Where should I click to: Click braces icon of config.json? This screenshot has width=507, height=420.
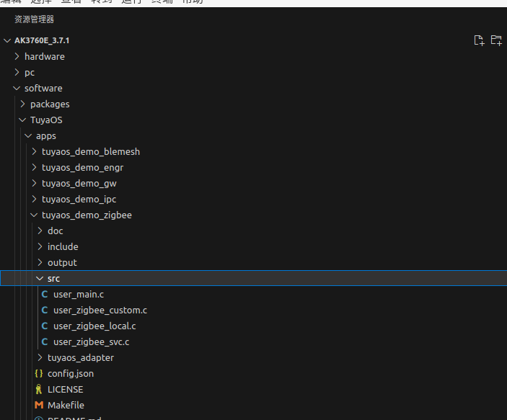[x=39, y=373]
